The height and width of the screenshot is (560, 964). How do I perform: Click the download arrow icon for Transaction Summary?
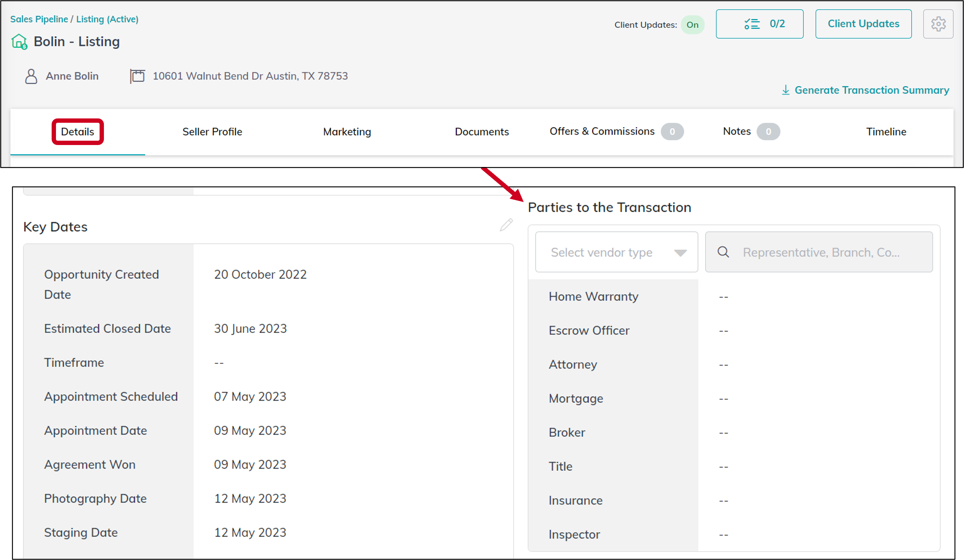click(x=785, y=90)
